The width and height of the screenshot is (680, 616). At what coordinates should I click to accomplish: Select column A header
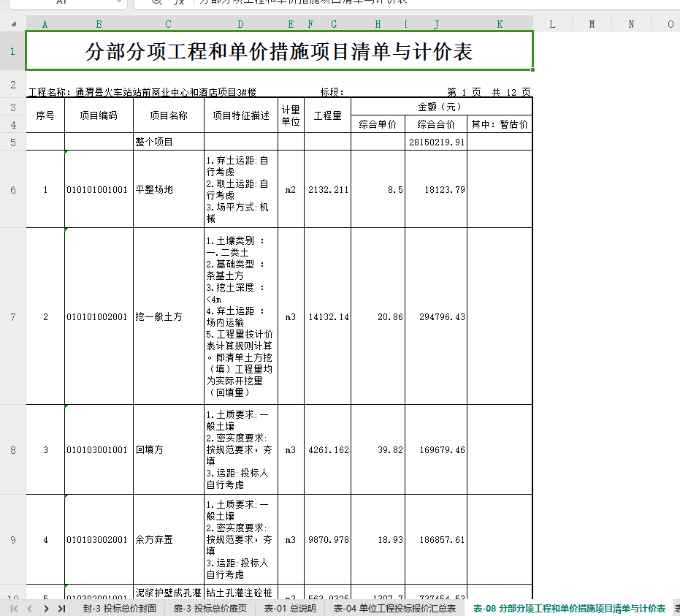click(x=45, y=24)
